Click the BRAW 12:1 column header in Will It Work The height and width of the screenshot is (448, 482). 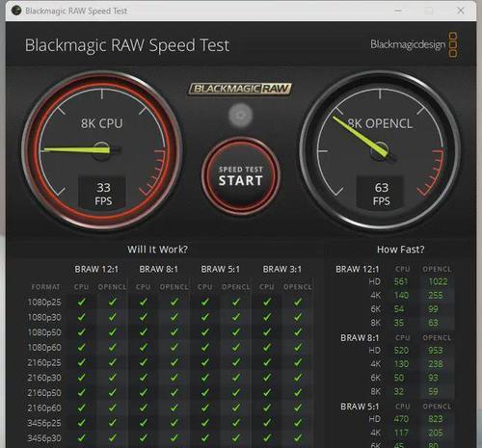click(x=96, y=269)
